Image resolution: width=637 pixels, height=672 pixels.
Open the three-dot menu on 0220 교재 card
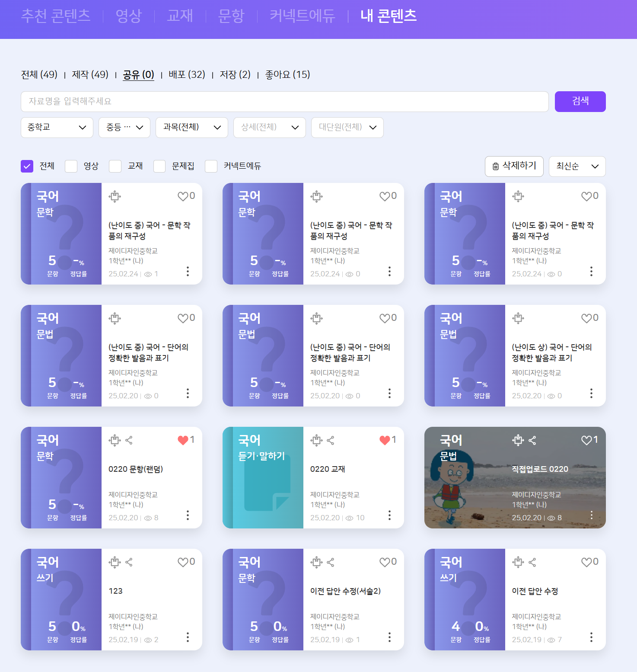pos(389,515)
